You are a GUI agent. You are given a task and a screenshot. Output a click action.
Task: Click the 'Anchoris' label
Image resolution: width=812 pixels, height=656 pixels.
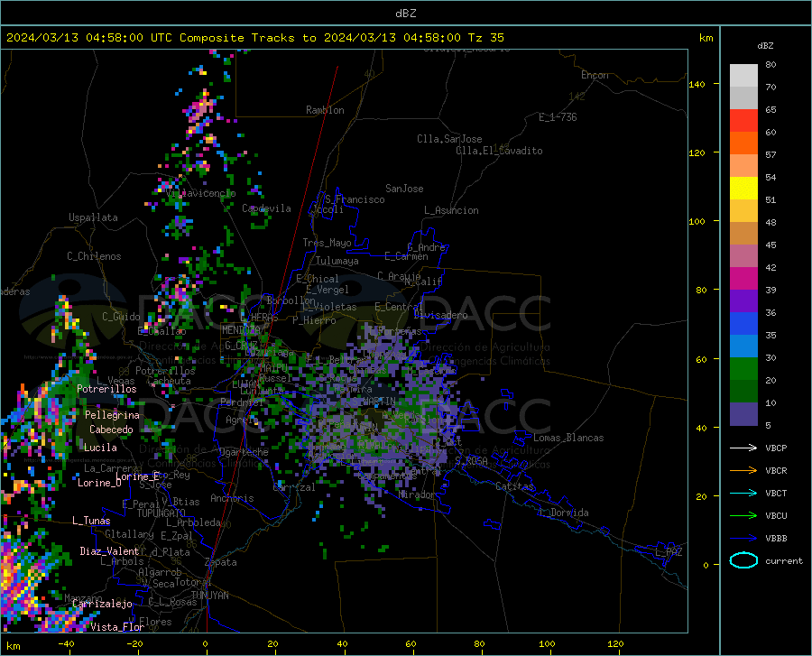click(x=232, y=499)
